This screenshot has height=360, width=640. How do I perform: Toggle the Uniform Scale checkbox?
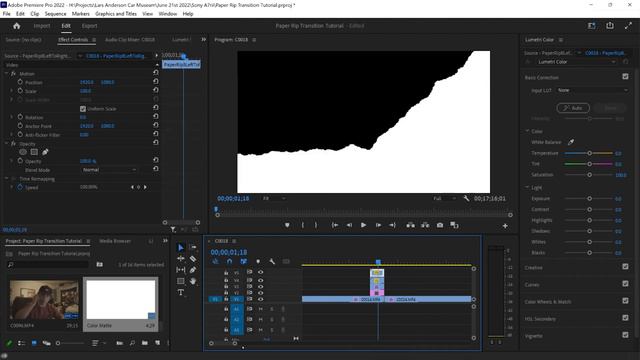click(x=83, y=109)
